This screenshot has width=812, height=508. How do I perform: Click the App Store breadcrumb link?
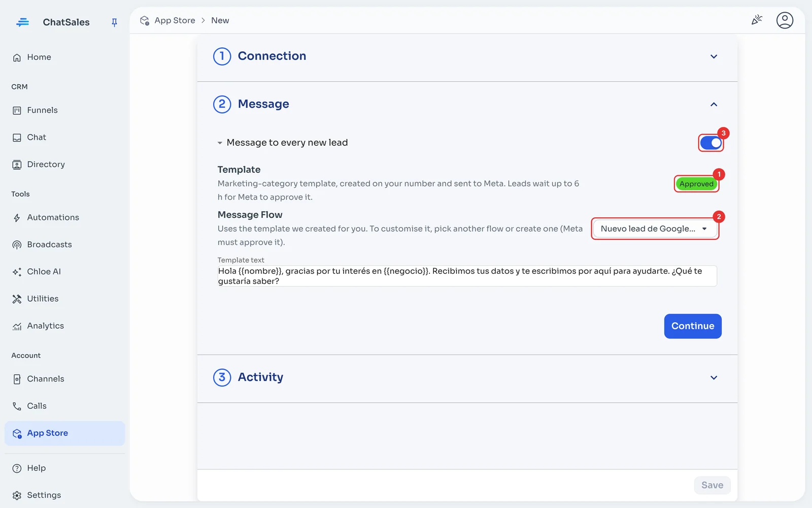click(x=175, y=20)
